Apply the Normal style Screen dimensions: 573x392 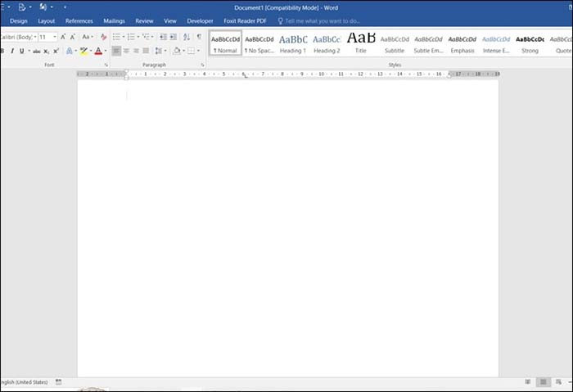pyautogui.click(x=225, y=43)
